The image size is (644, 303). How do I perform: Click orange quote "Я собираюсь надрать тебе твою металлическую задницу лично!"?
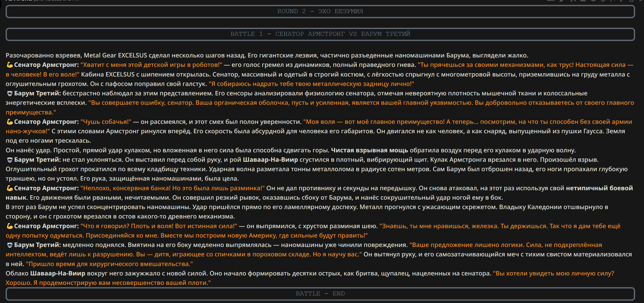[x=311, y=84]
